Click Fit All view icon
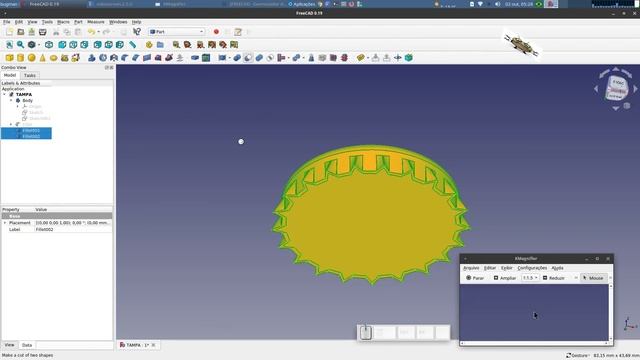The width and height of the screenshot is (640, 360). [x=9, y=44]
